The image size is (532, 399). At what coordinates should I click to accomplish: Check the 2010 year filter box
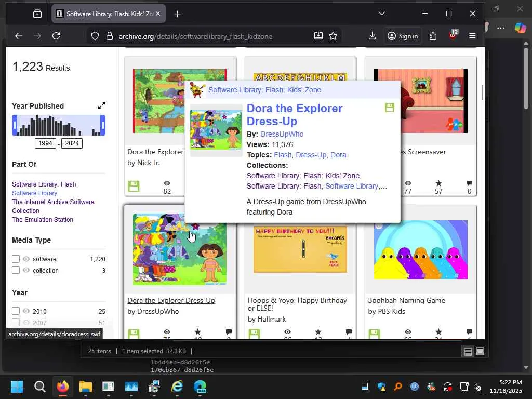click(x=16, y=311)
